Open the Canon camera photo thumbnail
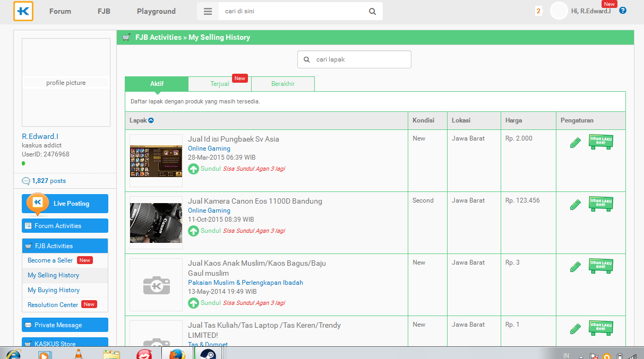The height and width of the screenshot is (359, 644). 156,222
